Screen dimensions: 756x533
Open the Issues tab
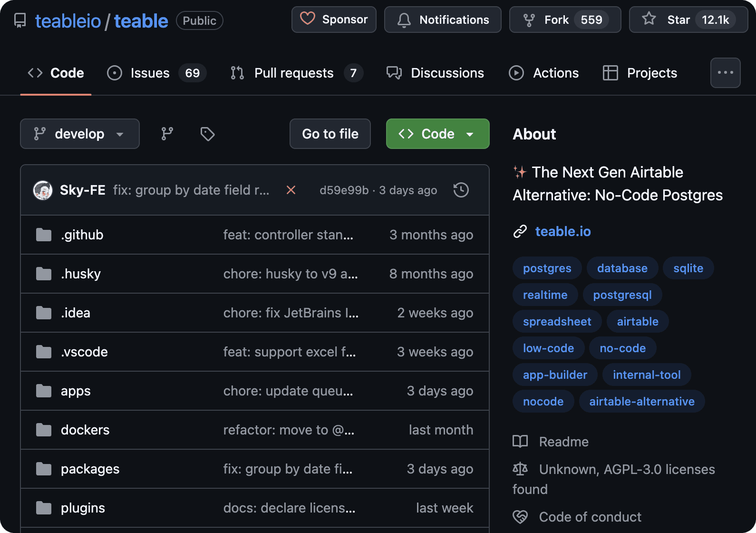point(157,73)
